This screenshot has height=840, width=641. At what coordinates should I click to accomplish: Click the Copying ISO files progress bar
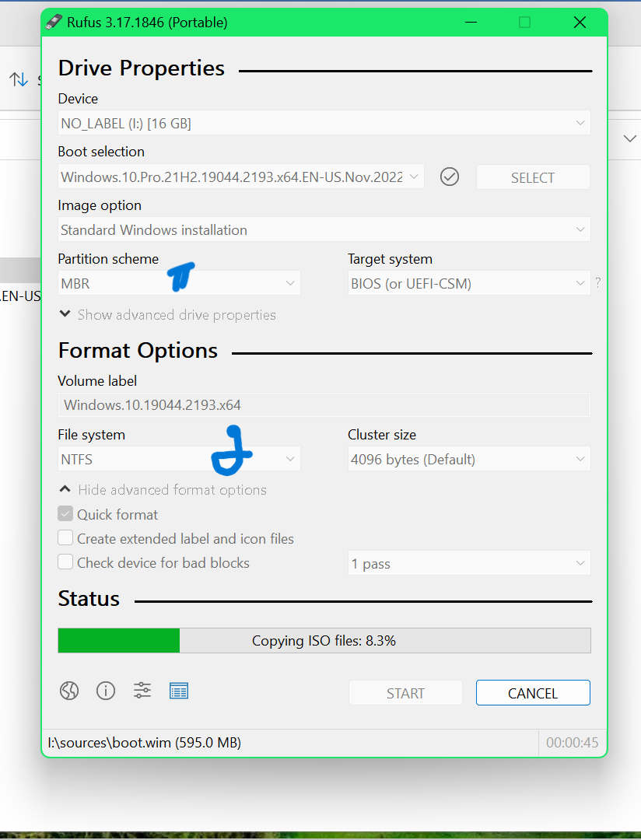[324, 641]
